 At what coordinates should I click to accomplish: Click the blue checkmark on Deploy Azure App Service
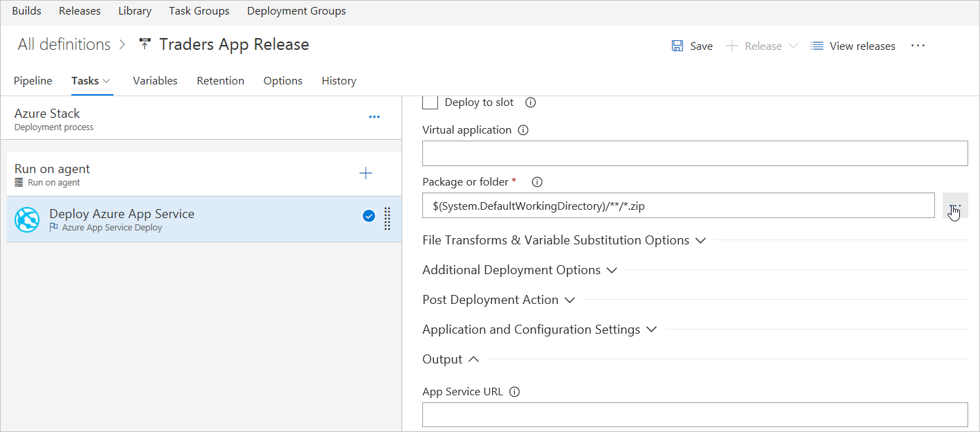click(369, 216)
